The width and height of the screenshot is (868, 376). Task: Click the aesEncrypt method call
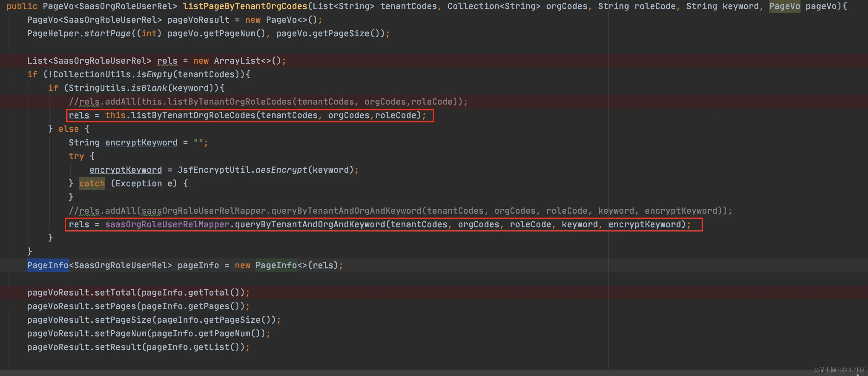coord(281,170)
